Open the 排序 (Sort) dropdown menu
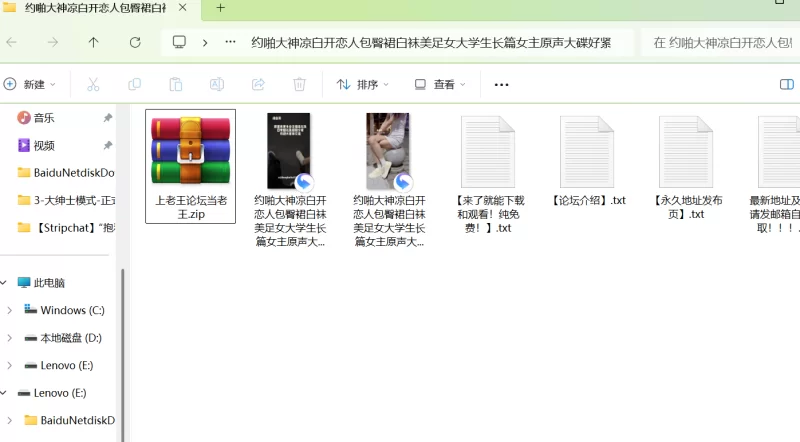The image size is (800, 442). 364,84
